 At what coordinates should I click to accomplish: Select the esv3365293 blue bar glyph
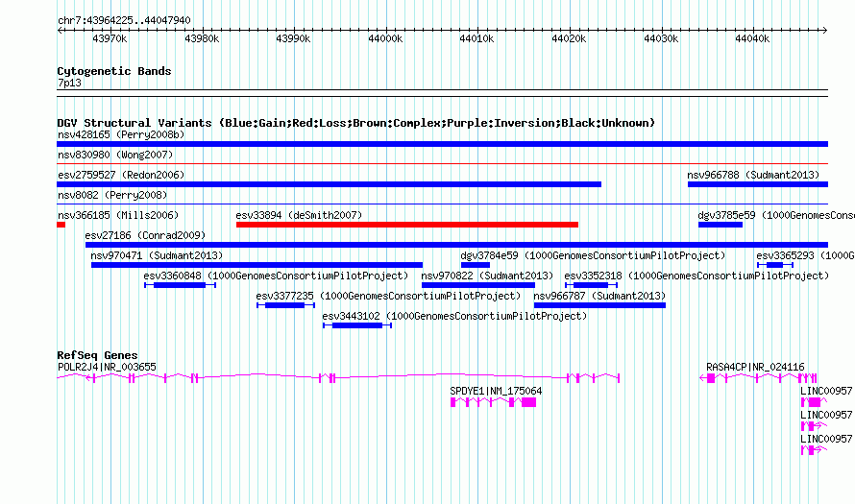coord(775,265)
